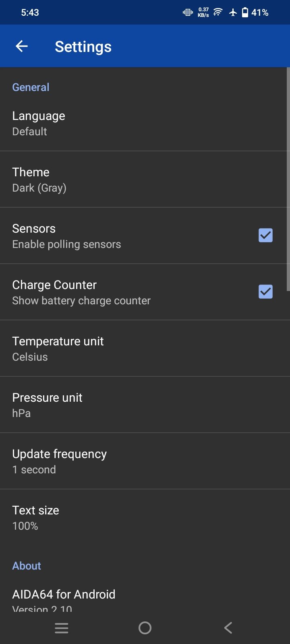
Task: Disable the polling sensors checkbox
Action: (265, 235)
